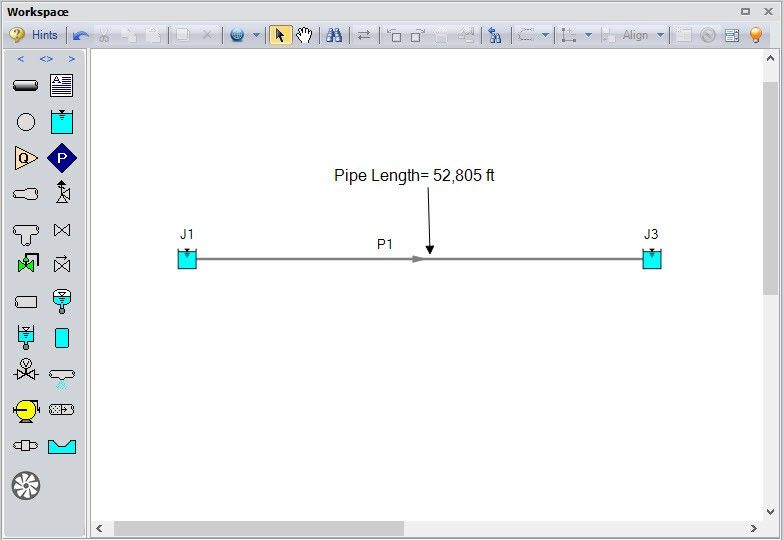The image size is (783, 540).
Task: Select the cyan Weir junction icon
Action: [62, 446]
